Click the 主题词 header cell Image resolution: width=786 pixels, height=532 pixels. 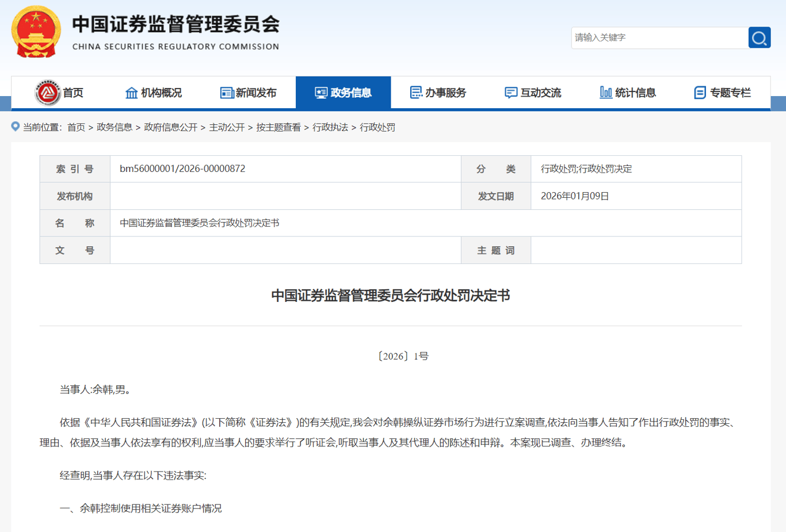[x=496, y=250]
